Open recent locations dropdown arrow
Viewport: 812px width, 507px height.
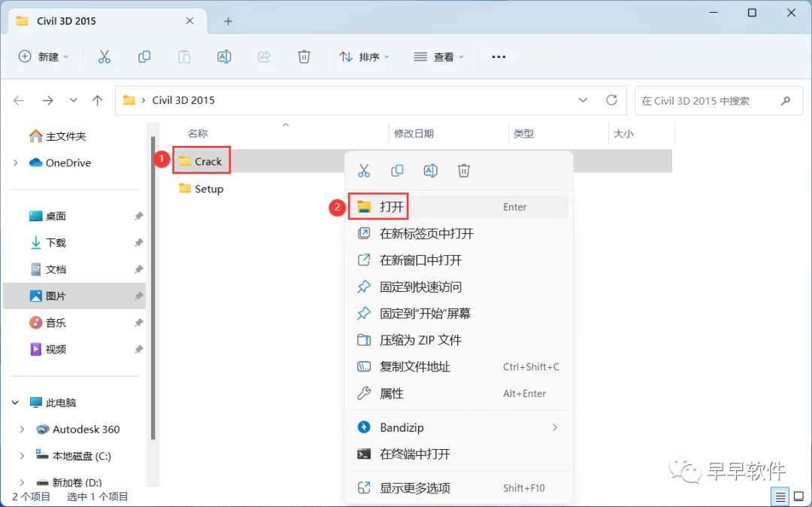pos(73,101)
